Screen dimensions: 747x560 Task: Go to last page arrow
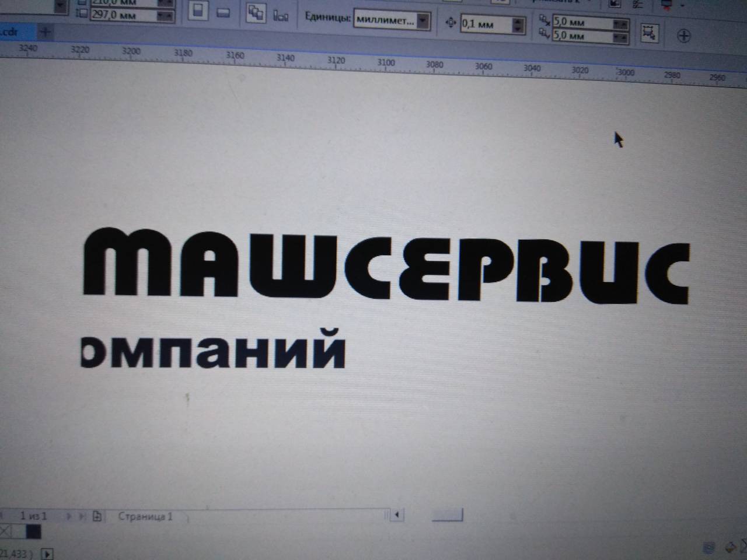click(x=82, y=516)
